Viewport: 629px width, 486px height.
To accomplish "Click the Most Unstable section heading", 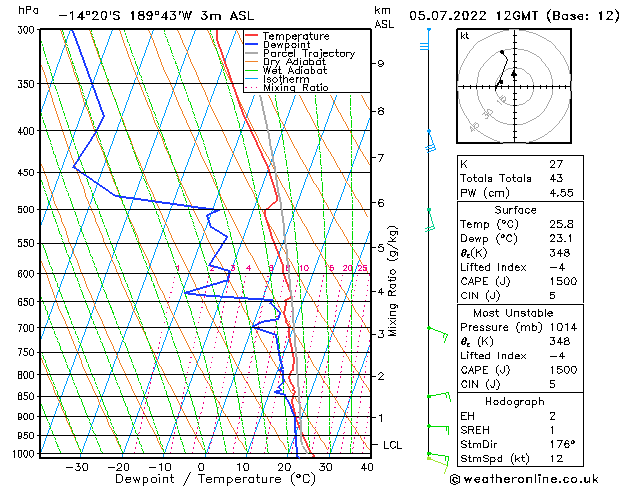I will tap(513, 313).
